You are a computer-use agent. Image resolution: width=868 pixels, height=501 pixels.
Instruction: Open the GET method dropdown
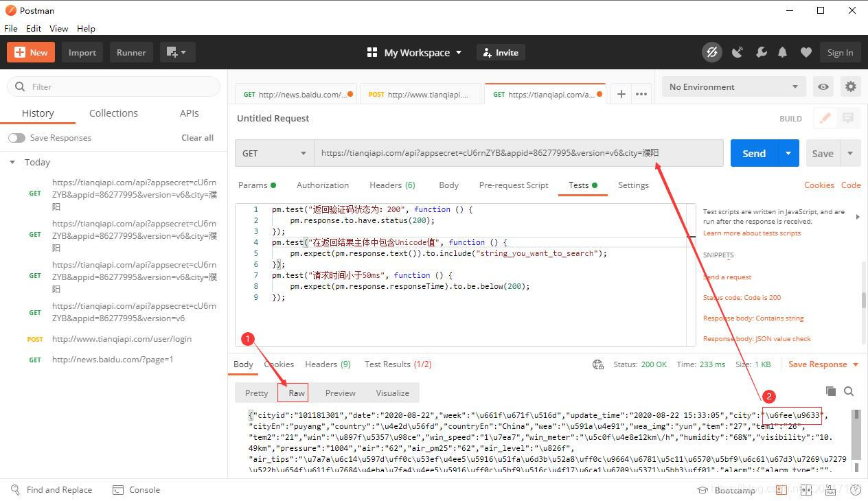click(274, 153)
